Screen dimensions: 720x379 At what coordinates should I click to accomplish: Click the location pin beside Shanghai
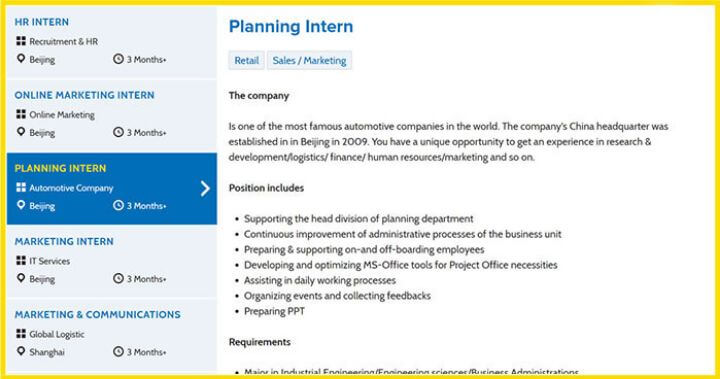tap(21, 351)
